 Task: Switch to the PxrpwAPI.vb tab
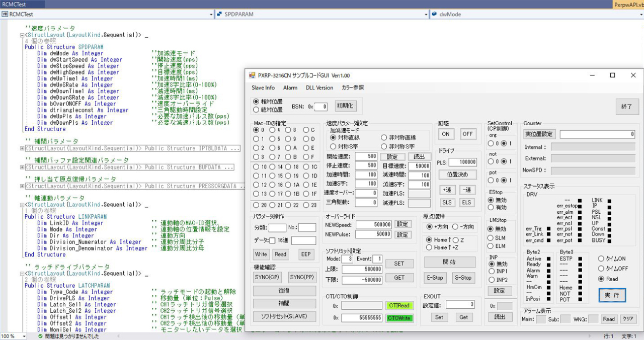point(628,4)
